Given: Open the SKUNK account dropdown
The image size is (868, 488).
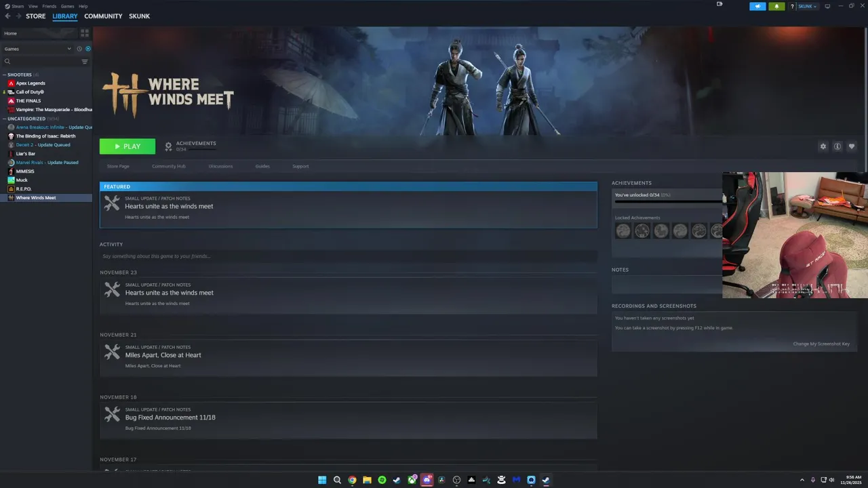Looking at the screenshot, I should pos(808,6).
